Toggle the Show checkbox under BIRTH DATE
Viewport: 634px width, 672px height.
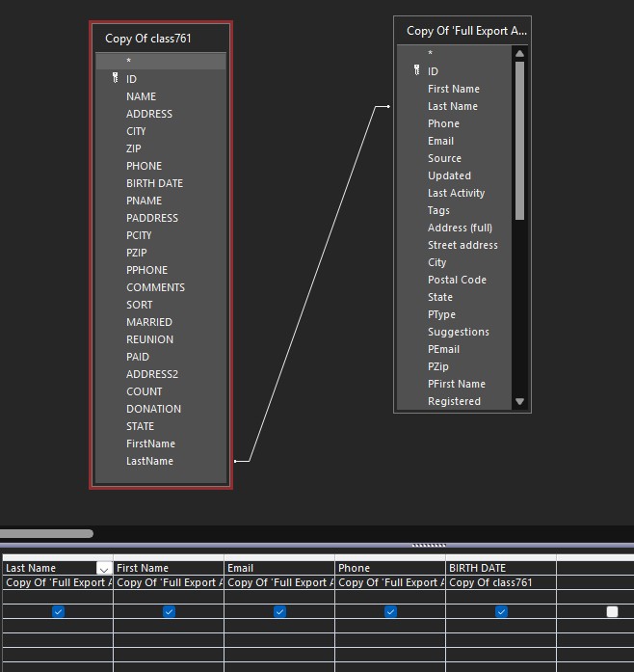501,611
